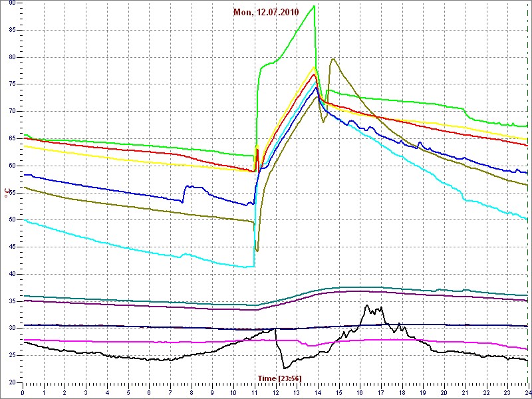Click the "80" temperature axis label

[12, 57]
